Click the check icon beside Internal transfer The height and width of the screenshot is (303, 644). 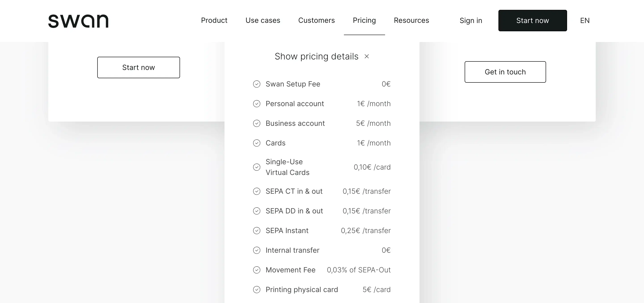tap(257, 250)
